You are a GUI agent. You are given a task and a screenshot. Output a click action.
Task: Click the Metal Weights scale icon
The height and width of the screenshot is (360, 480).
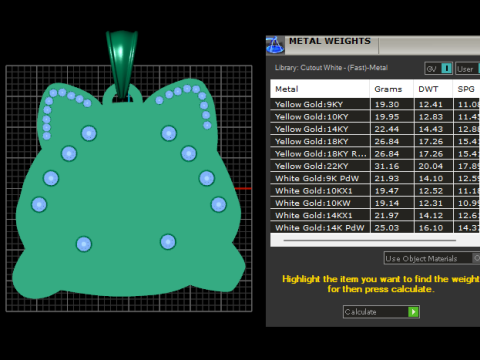(275, 45)
